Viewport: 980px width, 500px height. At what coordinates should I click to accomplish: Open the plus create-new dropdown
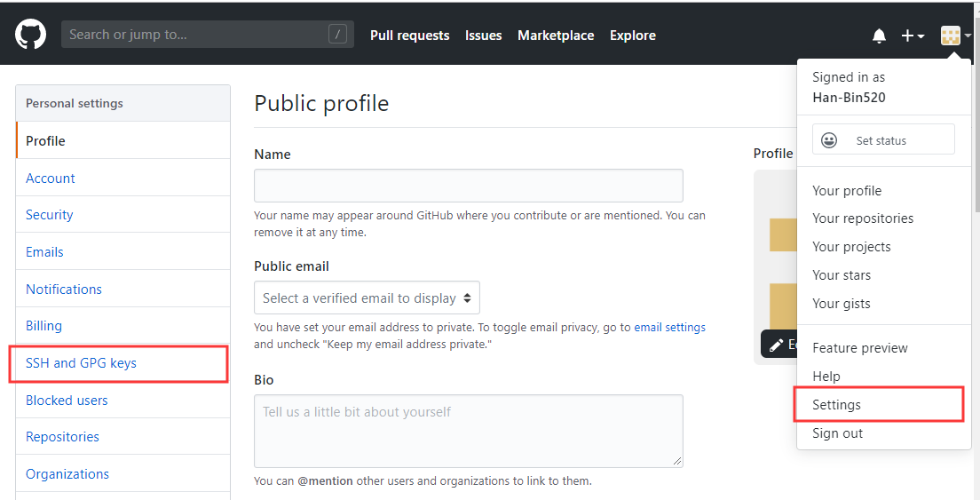pyautogui.click(x=913, y=36)
